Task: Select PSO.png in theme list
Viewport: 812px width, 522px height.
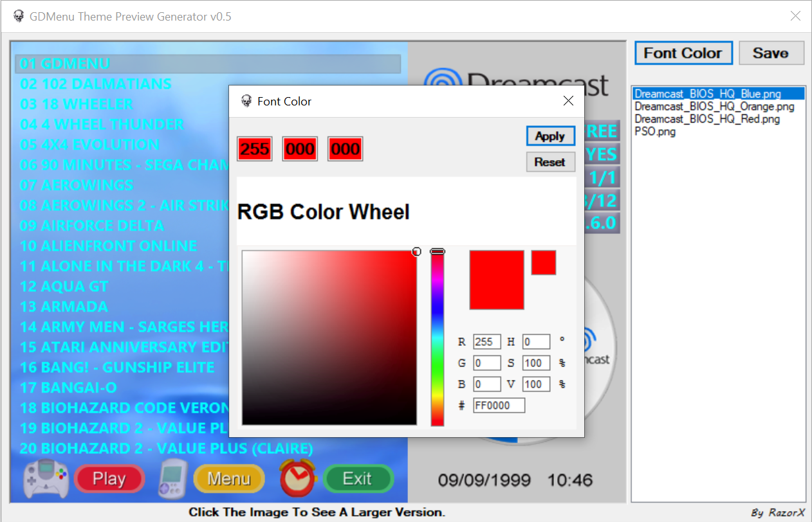Action: 718,132
